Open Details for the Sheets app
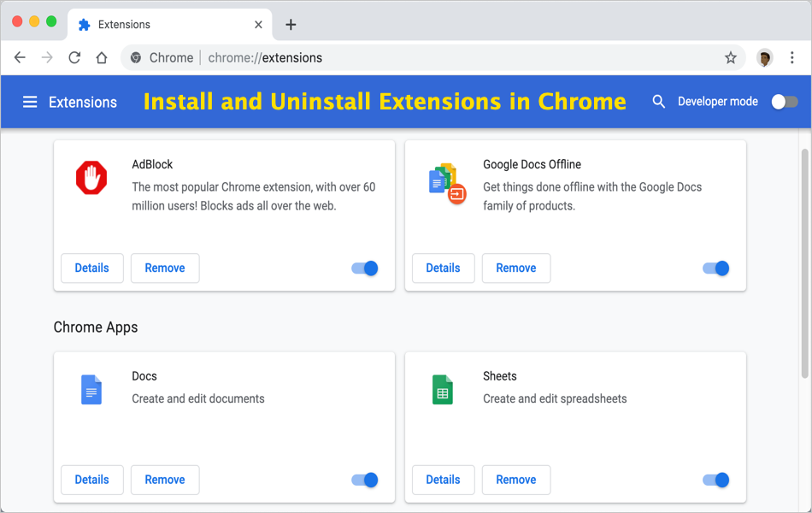812x513 pixels. click(444, 480)
